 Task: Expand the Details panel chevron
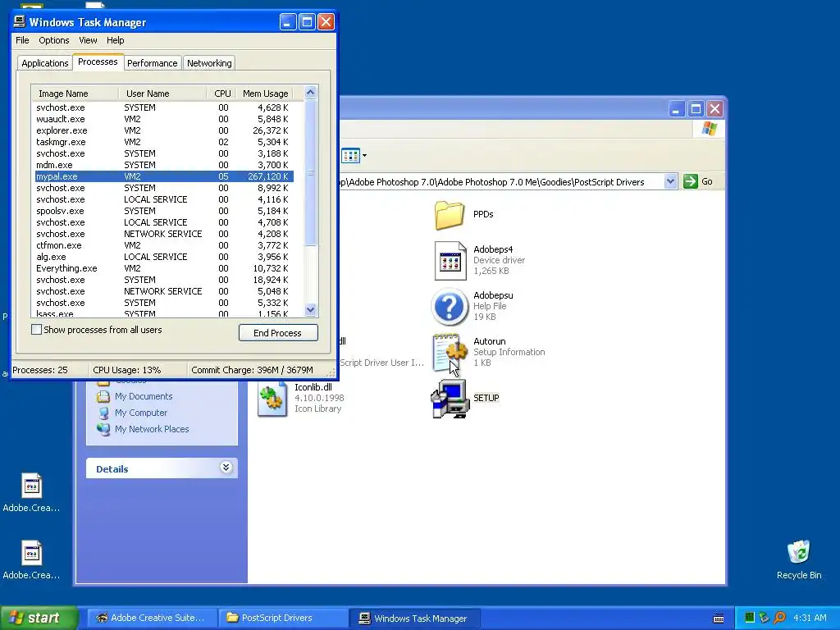pyautogui.click(x=226, y=468)
